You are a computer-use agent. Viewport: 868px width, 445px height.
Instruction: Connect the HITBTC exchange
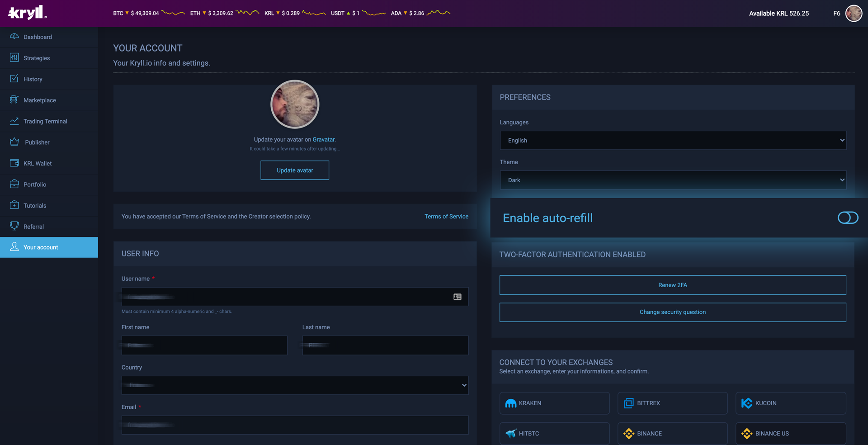(554, 433)
